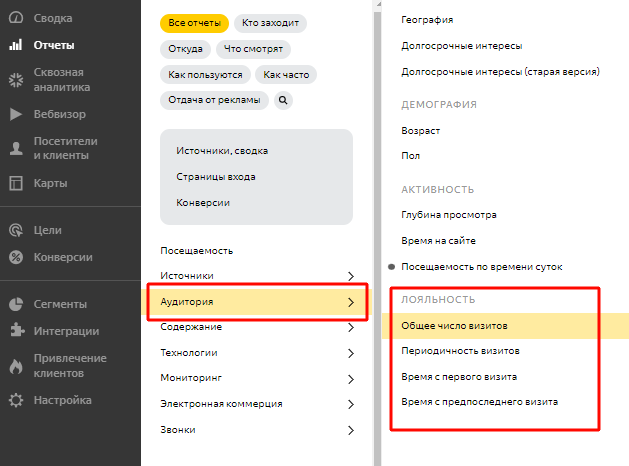Expand the Электронная коммерция submenu
Viewport: 629px width, 466px height.
350,404
